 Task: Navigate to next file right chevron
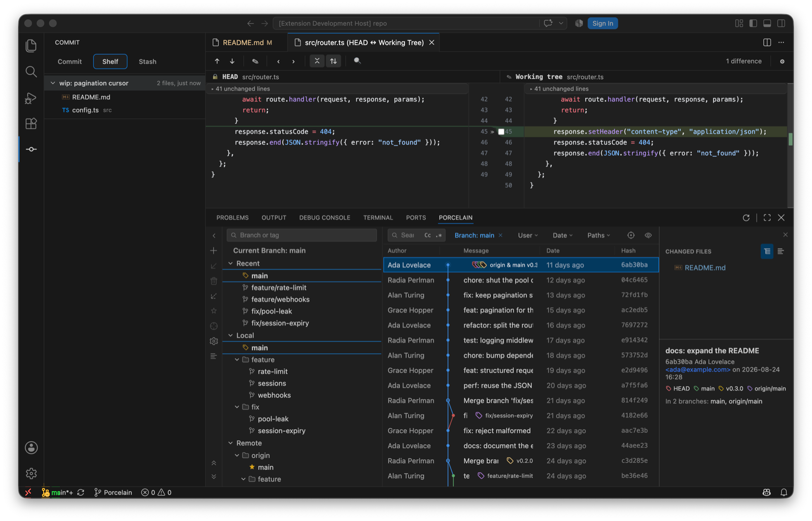point(293,61)
